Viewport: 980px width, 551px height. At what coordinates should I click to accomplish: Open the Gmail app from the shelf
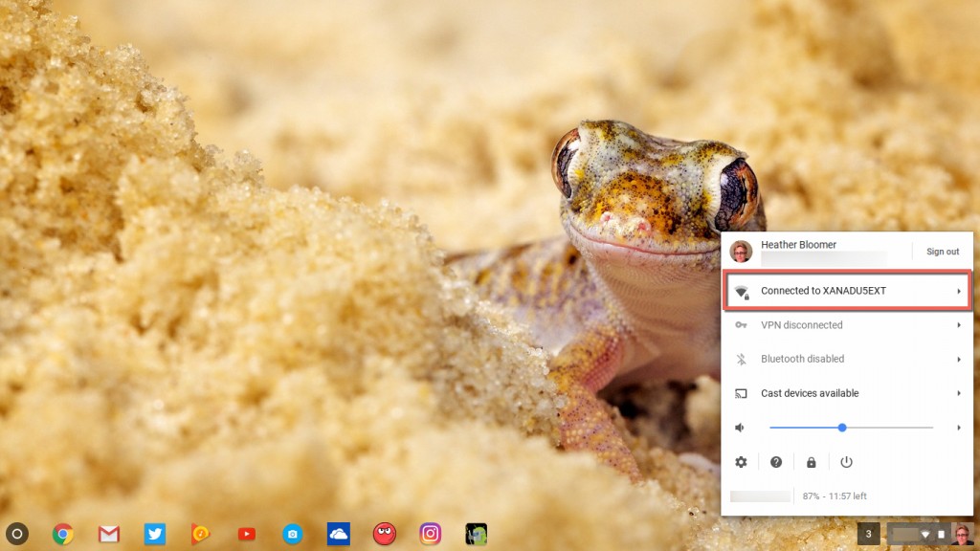[x=109, y=536]
